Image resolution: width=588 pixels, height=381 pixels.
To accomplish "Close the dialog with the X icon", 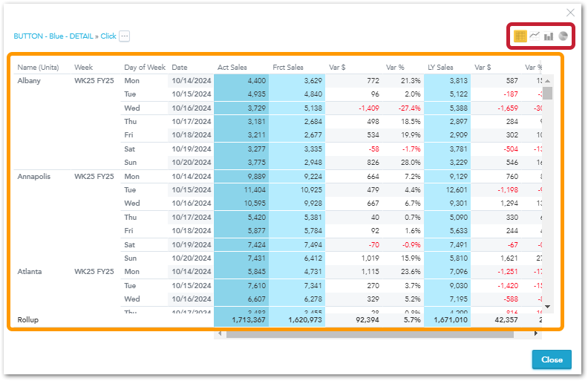I will click(570, 13).
